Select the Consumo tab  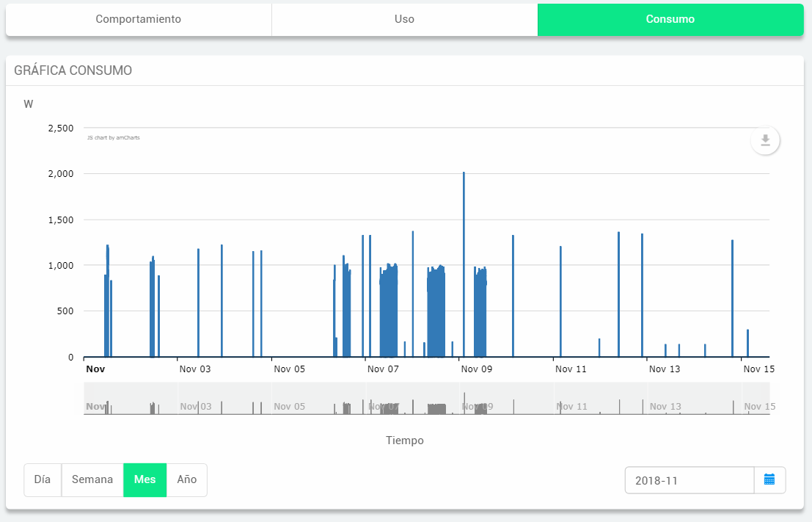click(670, 19)
